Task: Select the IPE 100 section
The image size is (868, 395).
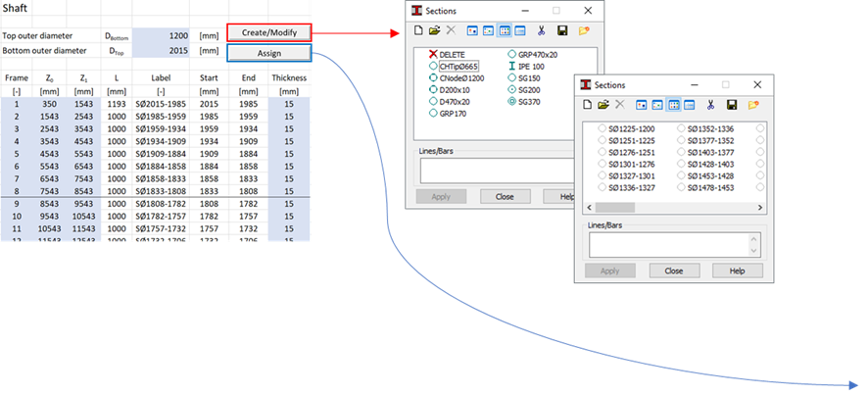Action: point(525,67)
